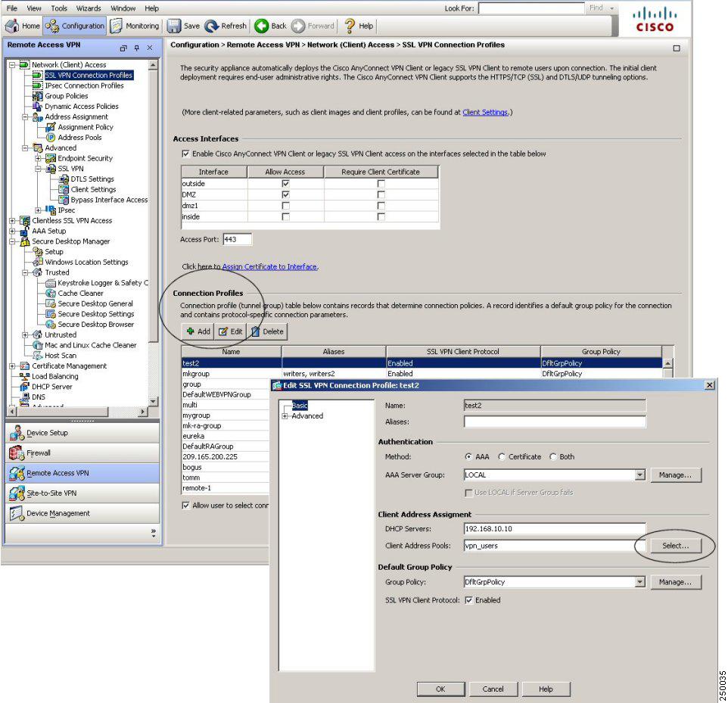The height and width of the screenshot is (703, 728).
Task: Expand the Advanced node in dialog tree
Action: 285,416
